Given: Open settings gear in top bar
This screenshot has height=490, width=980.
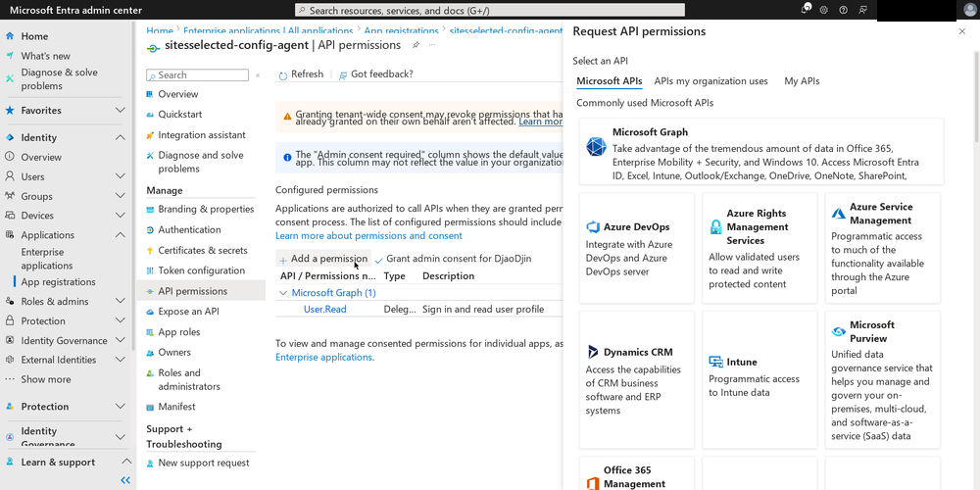Looking at the screenshot, I should (824, 10).
